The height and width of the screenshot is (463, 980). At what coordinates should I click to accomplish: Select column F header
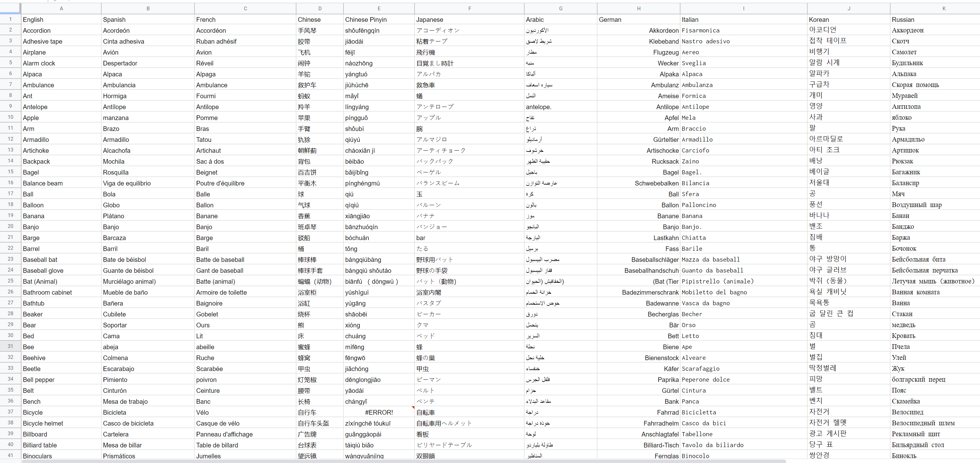(x=469, y=8)
